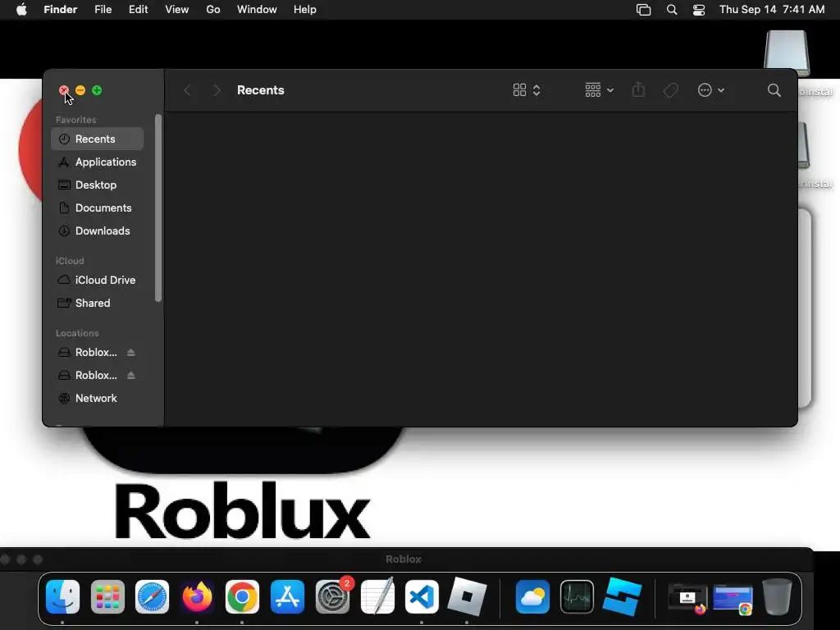Click green full-screen button of Finder window

97,90
